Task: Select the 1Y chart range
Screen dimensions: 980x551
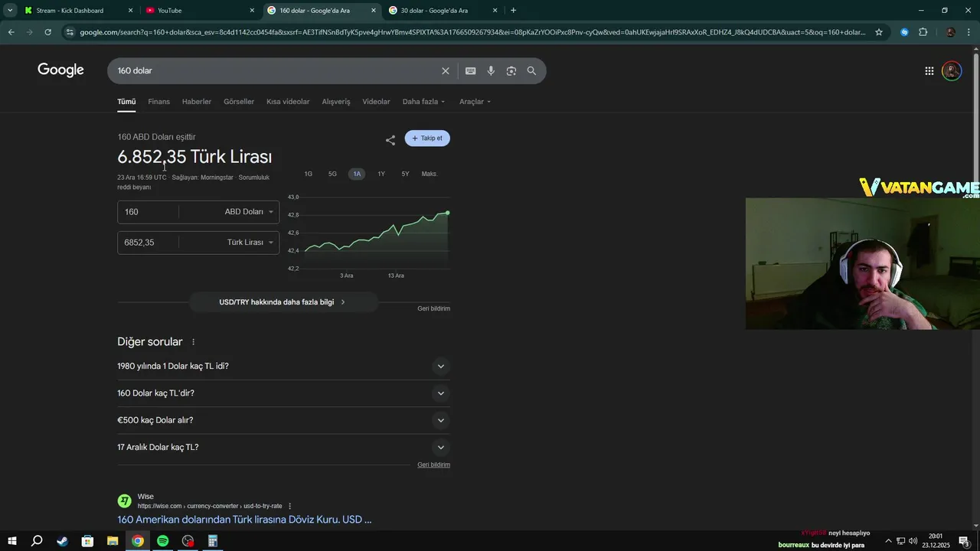Action: tap(381, 174)
